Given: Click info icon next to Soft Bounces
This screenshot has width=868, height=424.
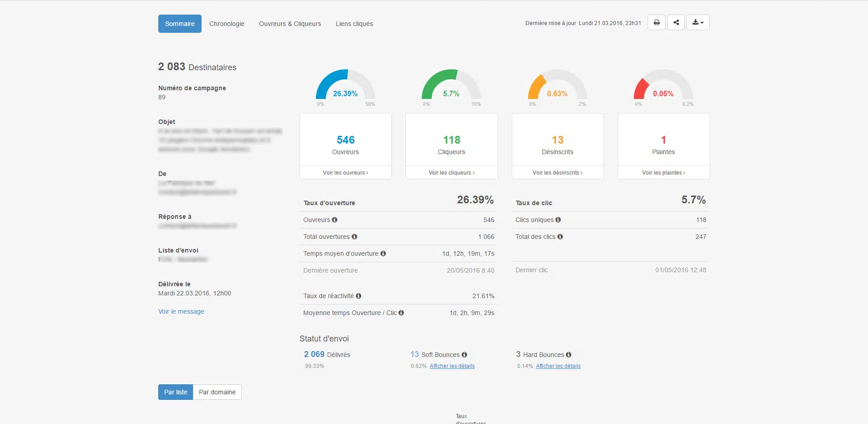Looking at the screenshot, I should tap(464, 355).
